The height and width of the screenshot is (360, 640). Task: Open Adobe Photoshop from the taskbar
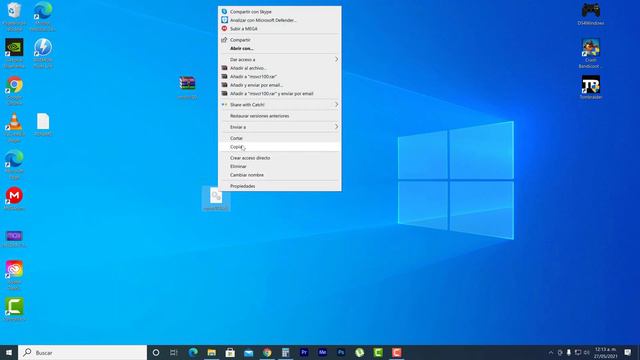click(341, 353)
